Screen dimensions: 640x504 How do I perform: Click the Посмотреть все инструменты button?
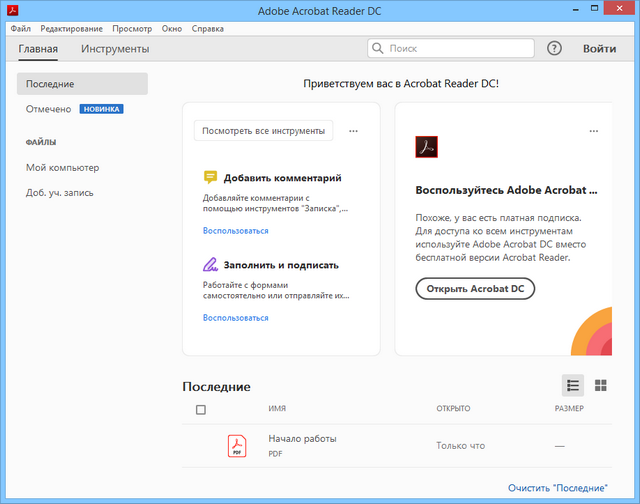pos(263,130)
